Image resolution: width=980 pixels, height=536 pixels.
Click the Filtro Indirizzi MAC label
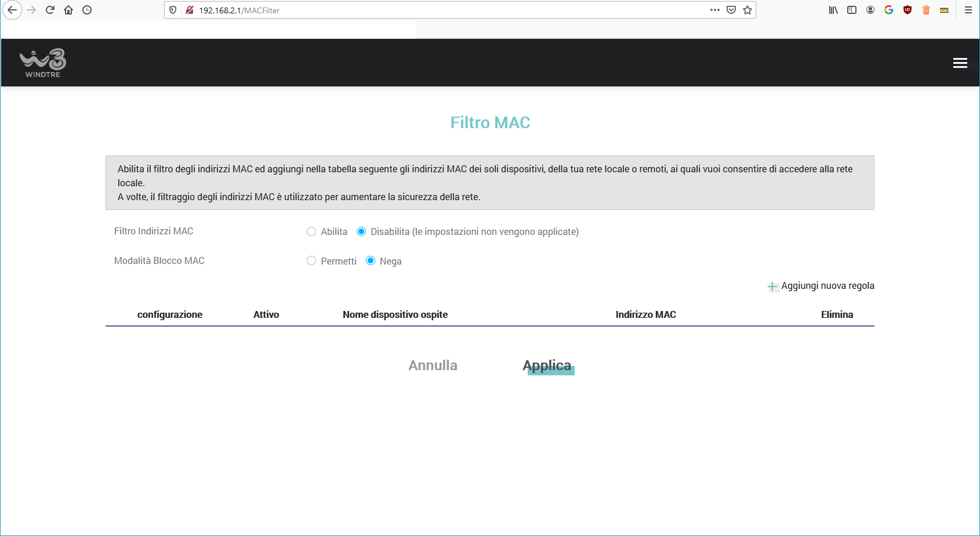point(154,231)
